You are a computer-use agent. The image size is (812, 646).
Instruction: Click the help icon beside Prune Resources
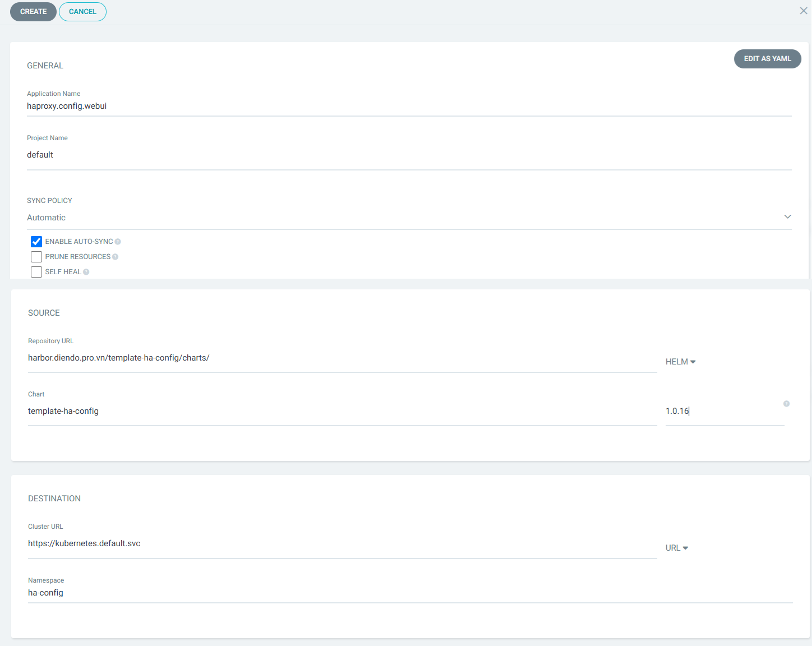(116, 257)
